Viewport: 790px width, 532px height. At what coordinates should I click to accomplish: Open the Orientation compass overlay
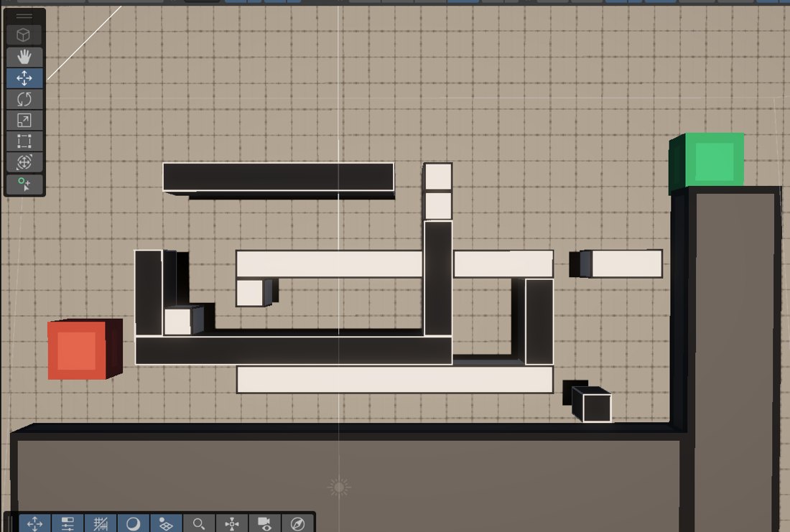pos(297,523)
